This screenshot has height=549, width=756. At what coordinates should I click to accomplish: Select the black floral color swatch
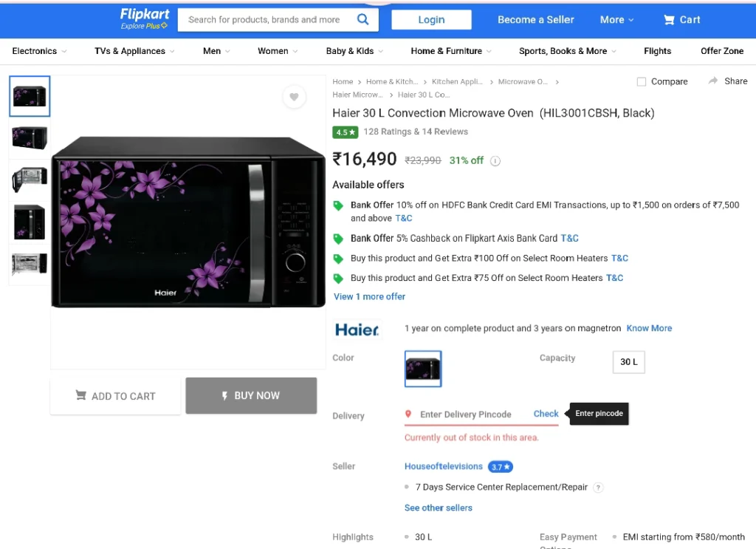pyautogui.click(x=423, y=369)
